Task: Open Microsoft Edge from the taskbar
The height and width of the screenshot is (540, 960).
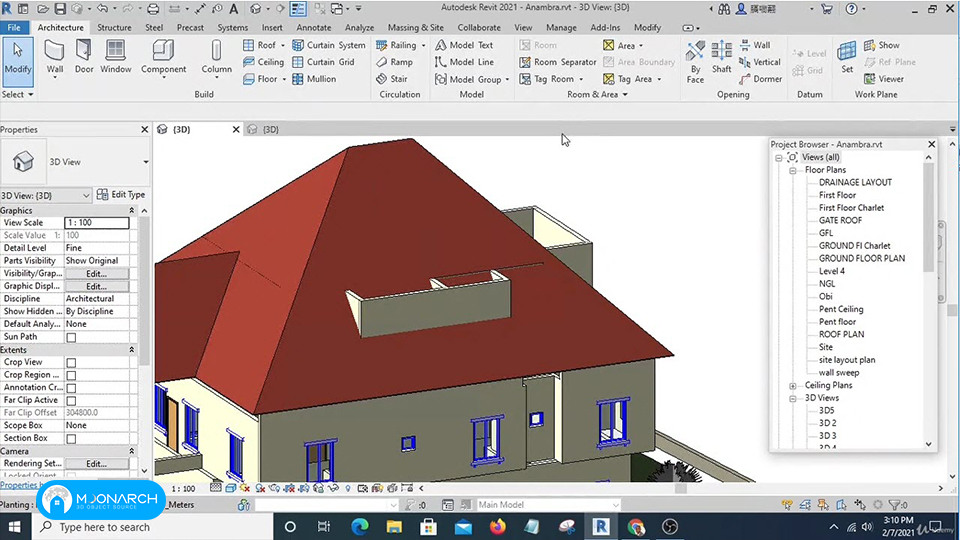Action: coord(360,527)
